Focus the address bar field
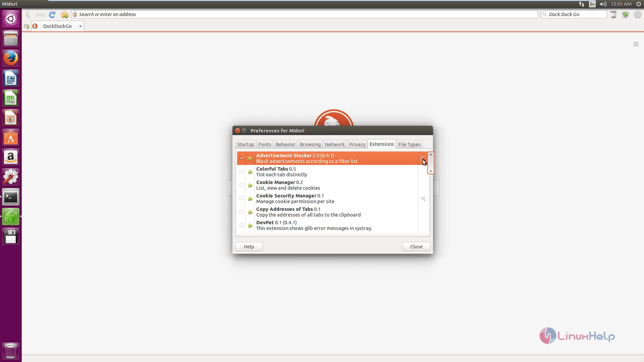 tap(304, 14)
